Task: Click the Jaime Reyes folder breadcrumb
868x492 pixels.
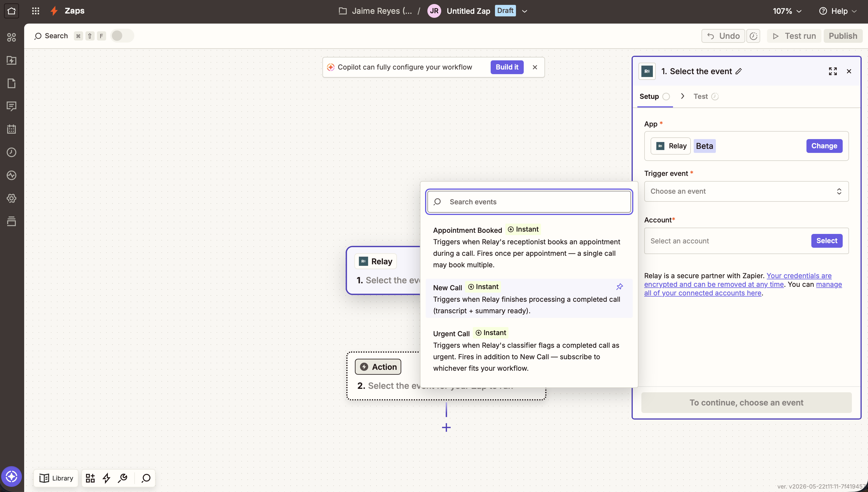Action: tap(382, 11)
